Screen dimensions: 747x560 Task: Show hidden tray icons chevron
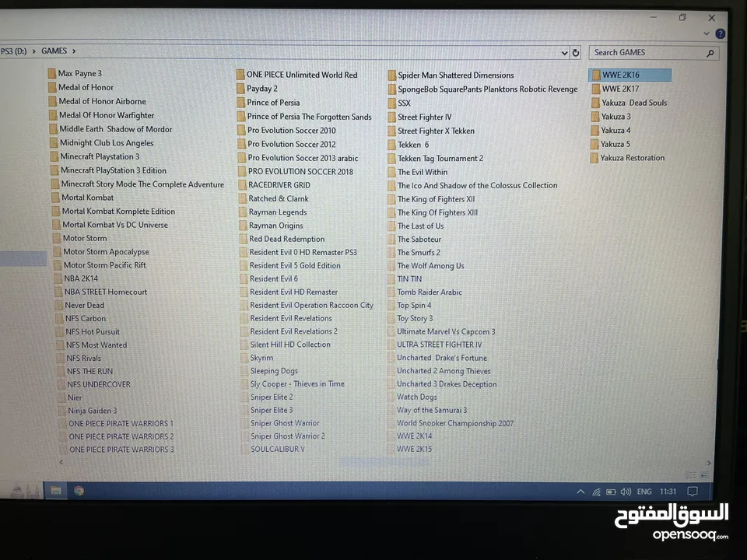coord(580,492)
